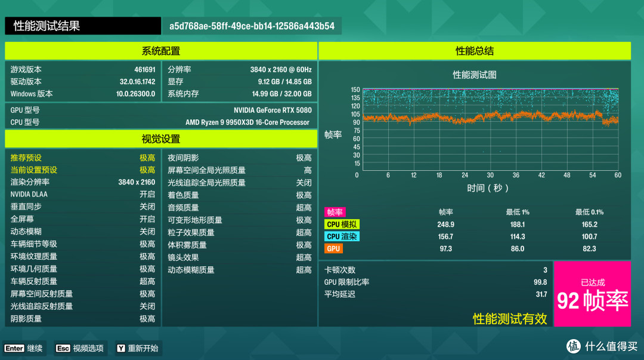Click the benchmark ID a5d768ae-58ff-49ce-bb14-12586a443b54
The image size is (644, 360).
click(252, 26)
